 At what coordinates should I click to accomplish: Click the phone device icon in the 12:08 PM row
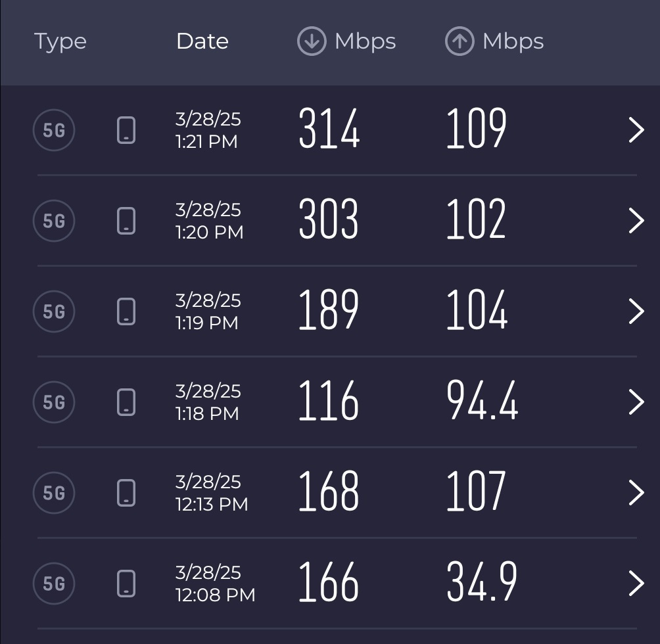(x=126, y=584)
